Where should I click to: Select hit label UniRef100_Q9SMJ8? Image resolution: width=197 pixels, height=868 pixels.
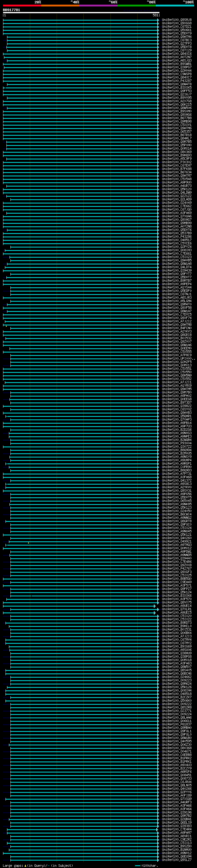click(177, 20)
